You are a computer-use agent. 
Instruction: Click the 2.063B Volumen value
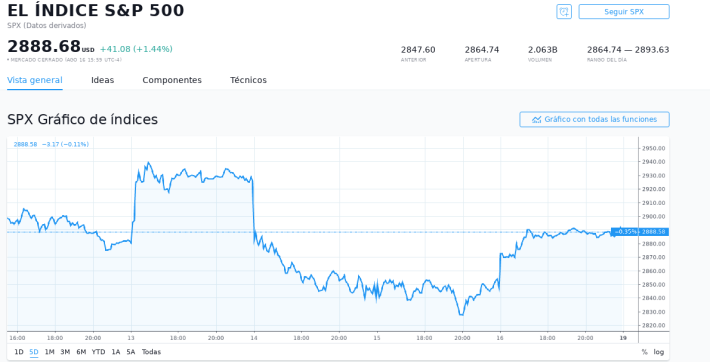[x=542, y=50]
